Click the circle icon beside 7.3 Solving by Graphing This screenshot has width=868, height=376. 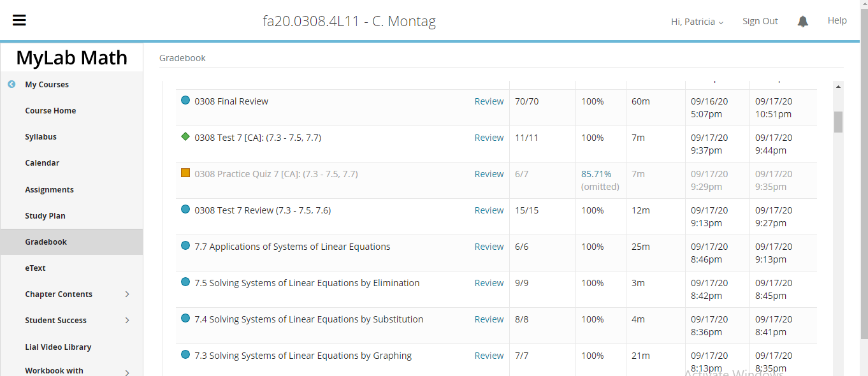point(185,354)
